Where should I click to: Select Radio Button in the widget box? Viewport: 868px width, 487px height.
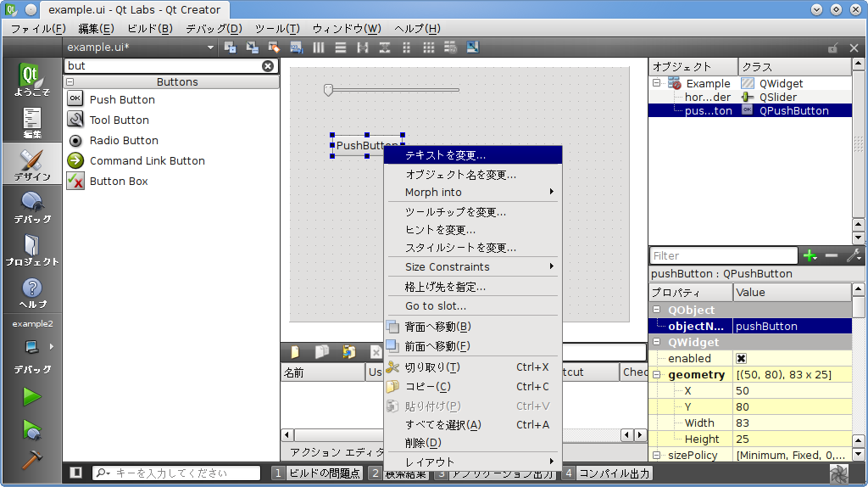124,141
